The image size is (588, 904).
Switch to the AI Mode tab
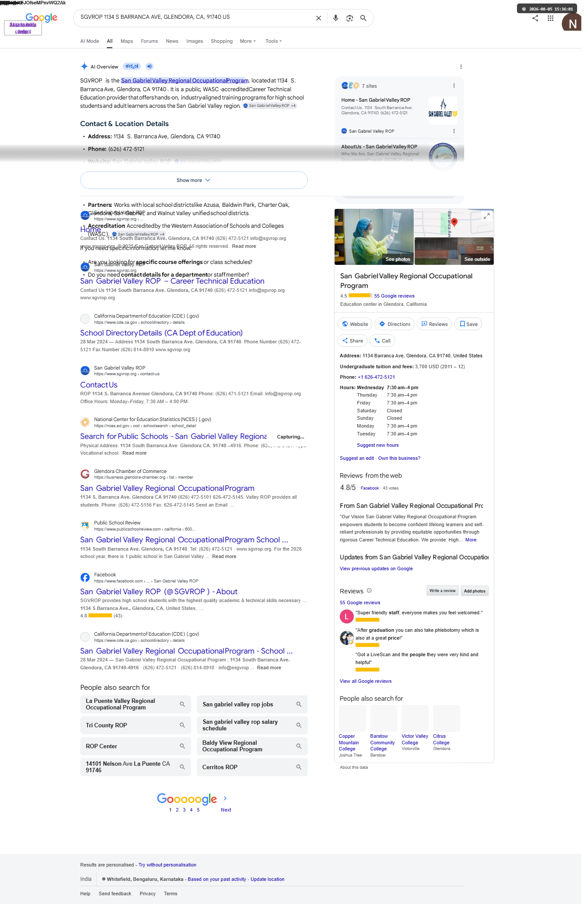pos(89,41)
